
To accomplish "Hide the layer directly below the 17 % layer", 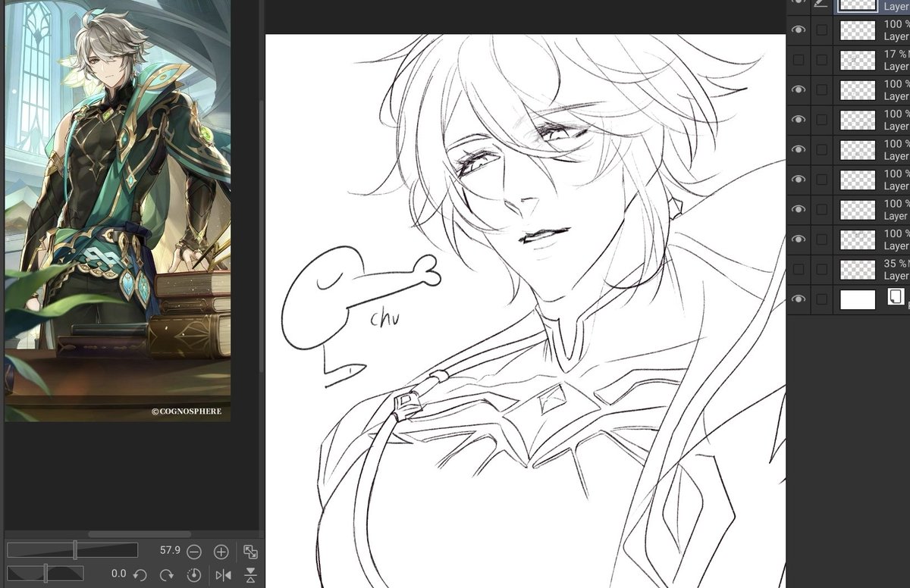I will [x=798, y=89].
